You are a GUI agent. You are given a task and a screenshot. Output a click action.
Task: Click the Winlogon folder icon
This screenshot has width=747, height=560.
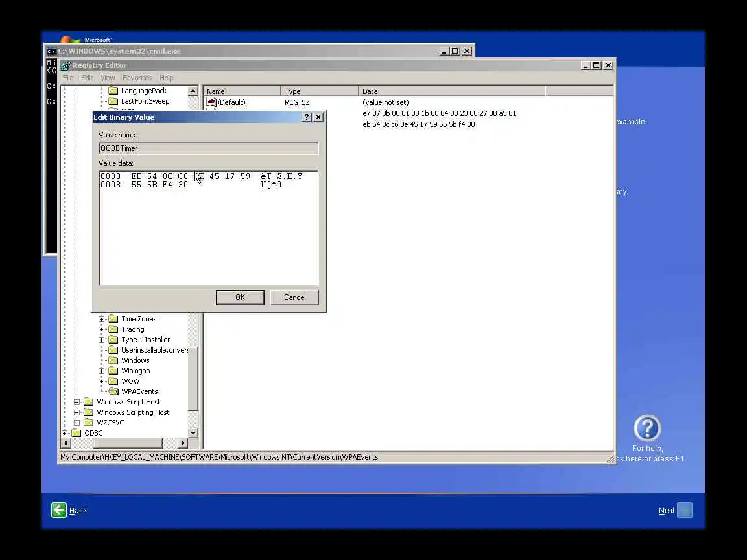[113, 371]
